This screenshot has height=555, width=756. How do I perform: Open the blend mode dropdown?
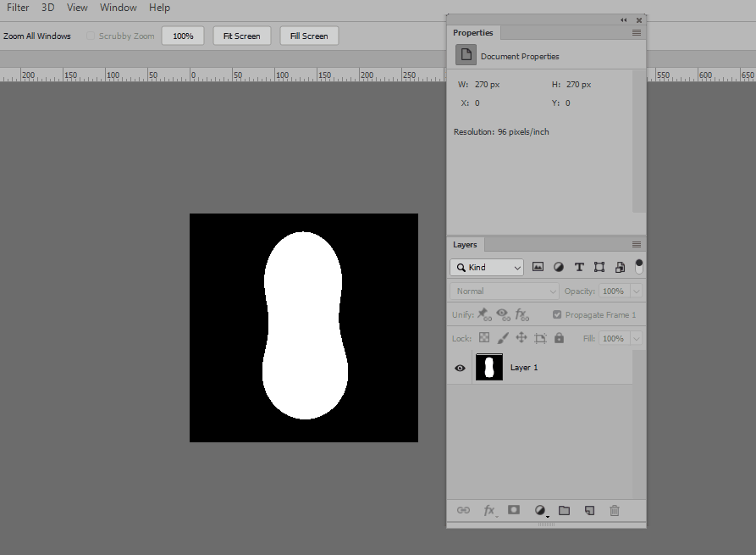(x=504, y=291)
